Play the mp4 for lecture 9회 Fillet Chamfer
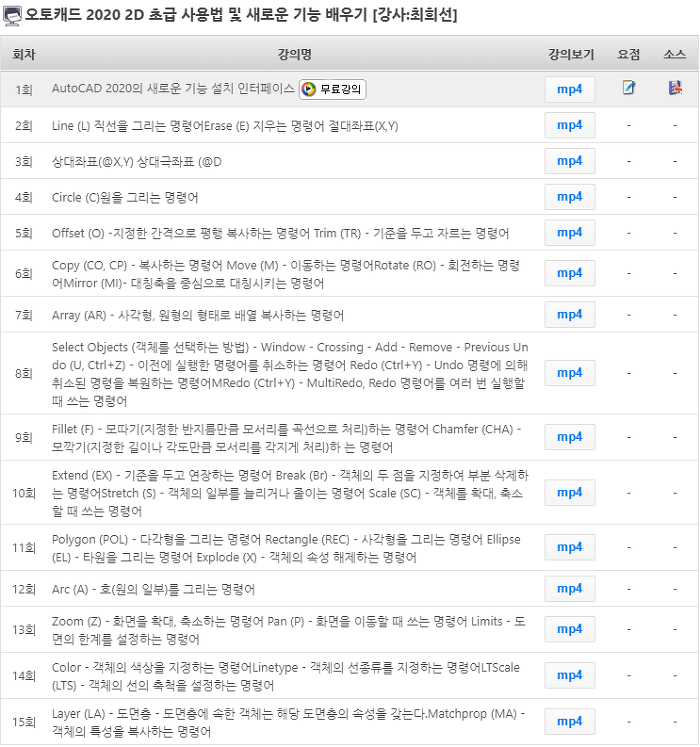 coord(569,437)
